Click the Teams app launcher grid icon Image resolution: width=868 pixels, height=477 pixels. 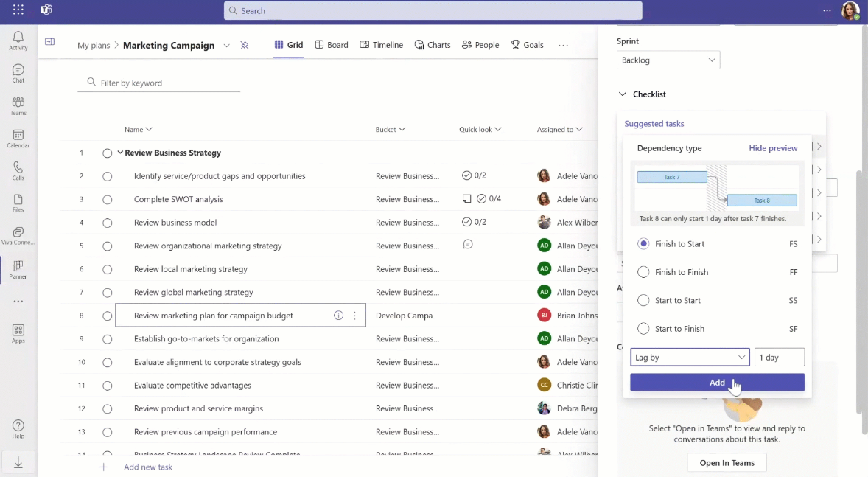point(18,10)
